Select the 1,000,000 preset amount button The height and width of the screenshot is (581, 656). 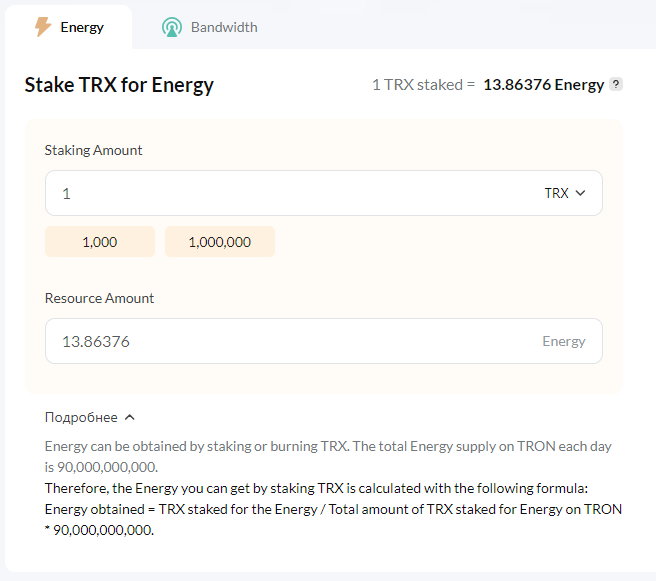220,242
